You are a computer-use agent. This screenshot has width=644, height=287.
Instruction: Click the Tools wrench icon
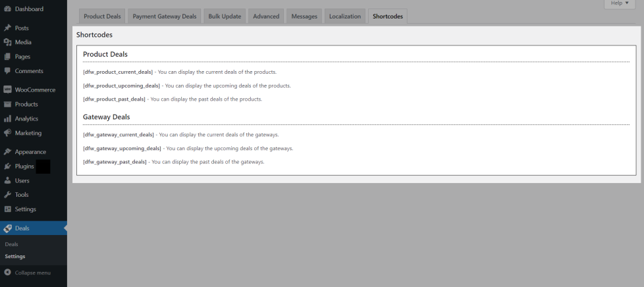7,195
